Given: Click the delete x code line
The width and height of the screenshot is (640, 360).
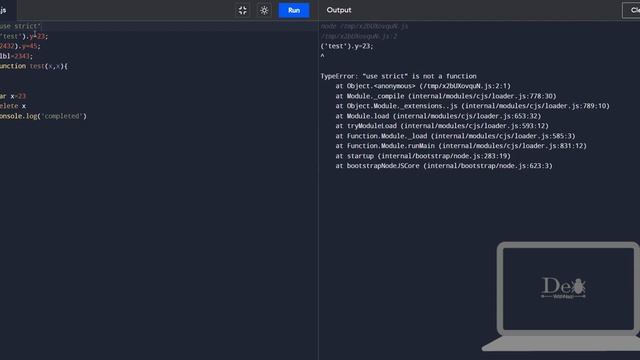Looking at the screenshot, I should click(x=13, y=106).
